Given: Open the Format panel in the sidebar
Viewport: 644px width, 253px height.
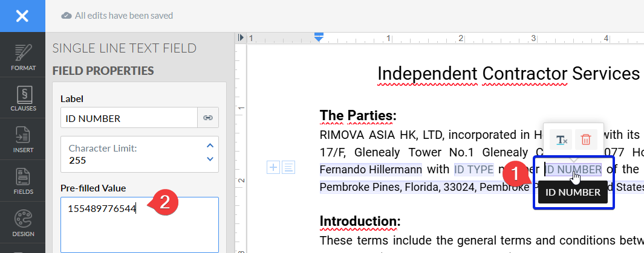Looking at the screenshot, I should click(22, 57).
